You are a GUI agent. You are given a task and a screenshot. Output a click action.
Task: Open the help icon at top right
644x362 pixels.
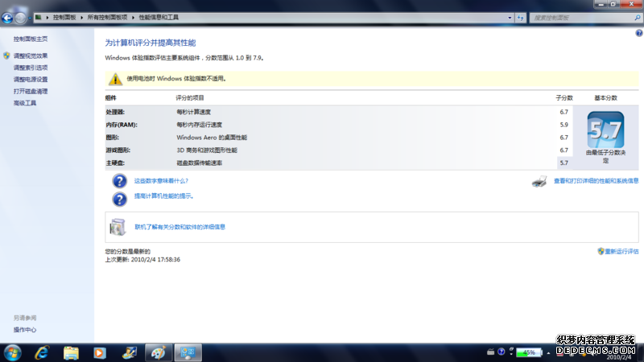click(639, 33)
